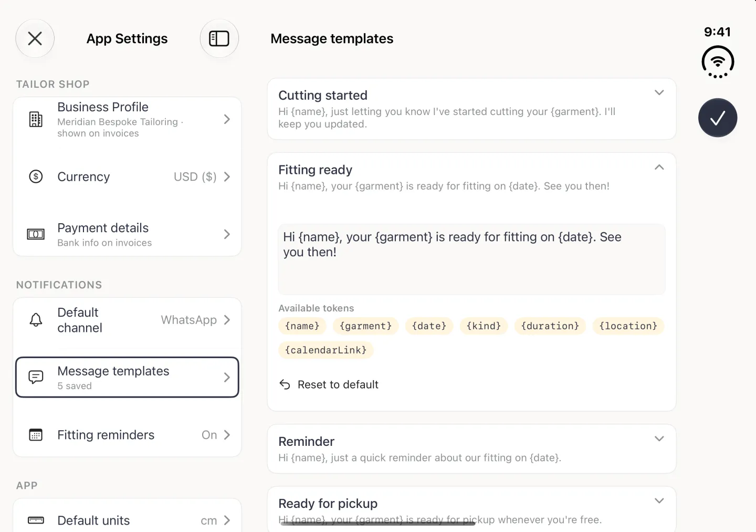Screen dimensions: 756x532
Task: Click the Cutting started title text
Action: (323, 95)
